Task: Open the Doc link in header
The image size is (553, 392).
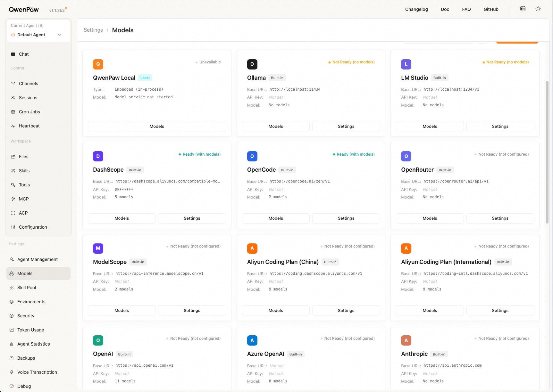Action: pyautogui.click(x=445, y=9)
